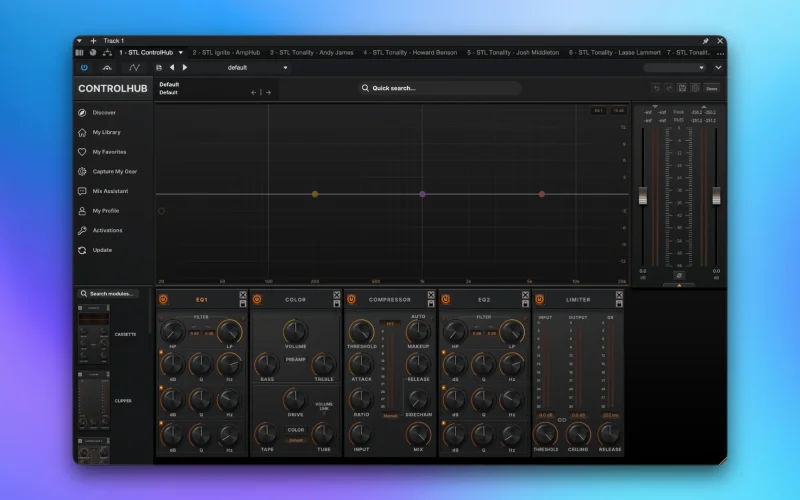Select Capture My Gear in the sidebar

click(x=107, y=171)
